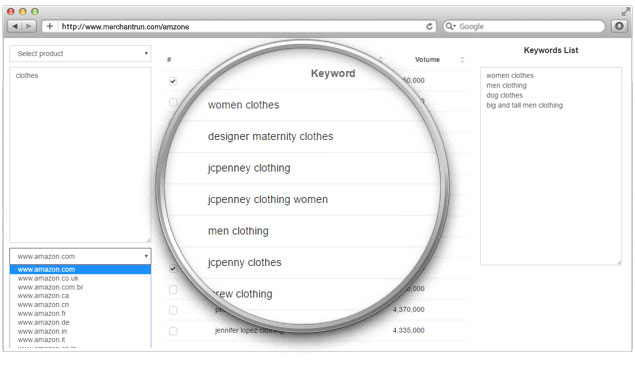The width and height of the screenshot is (635, 365).
Task: Tick the checkbox beside volume 4,370,000
Action: click(x=173, y=310)
